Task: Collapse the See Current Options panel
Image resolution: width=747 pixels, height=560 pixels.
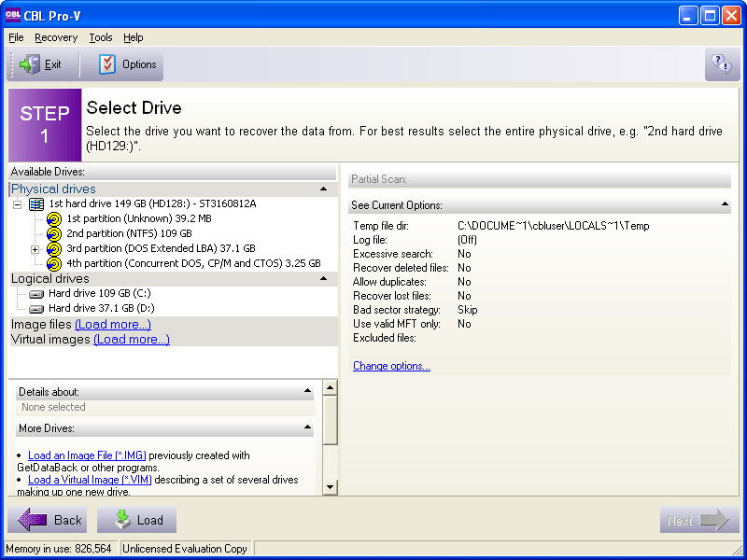Action: pyautogui.click(x=725, y=204)
